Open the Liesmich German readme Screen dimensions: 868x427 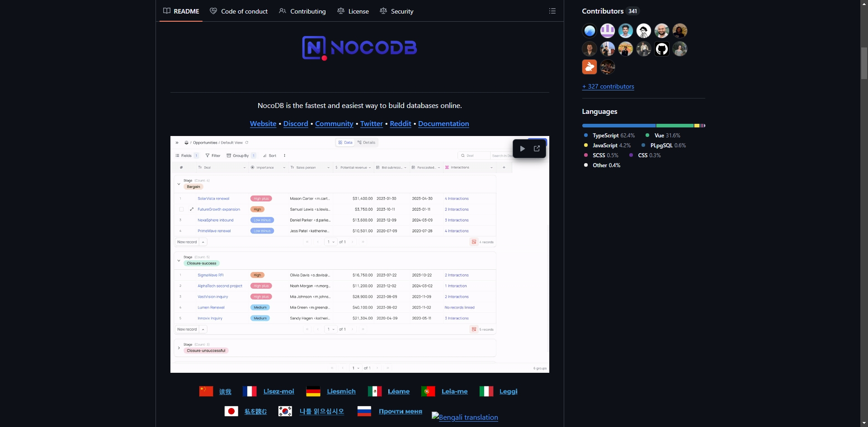pyautogui.click(x=341, y=391)
